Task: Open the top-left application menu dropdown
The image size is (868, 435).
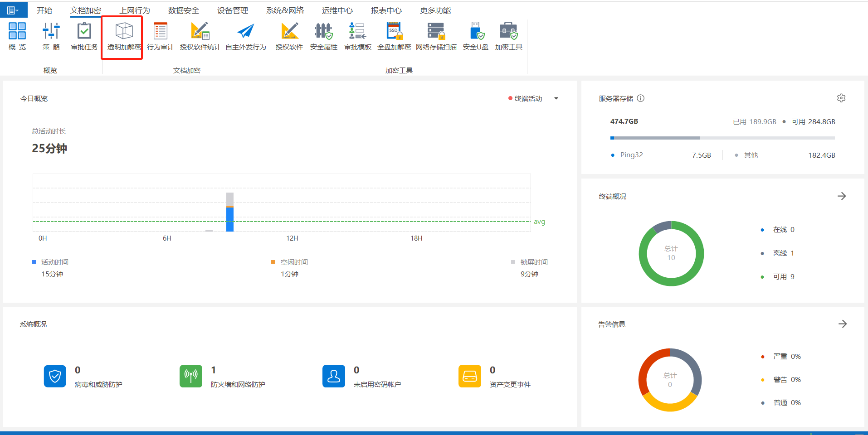Action: (13, 10)
